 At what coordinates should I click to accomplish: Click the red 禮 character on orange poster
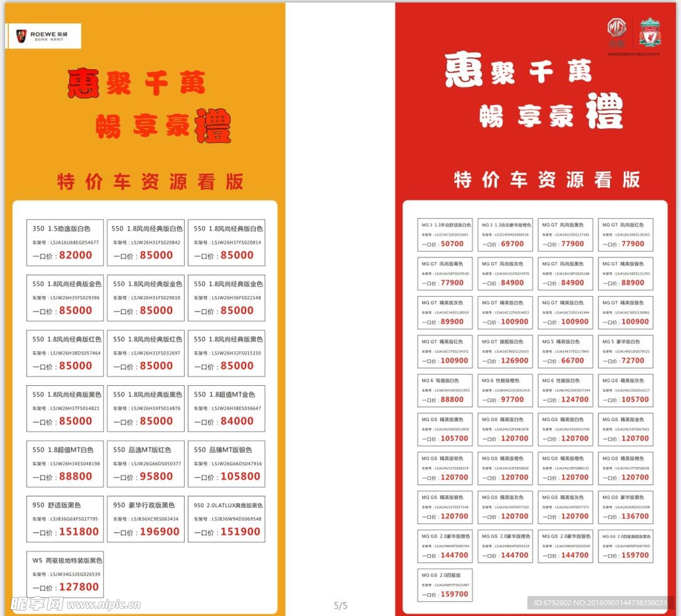[212, 124]
